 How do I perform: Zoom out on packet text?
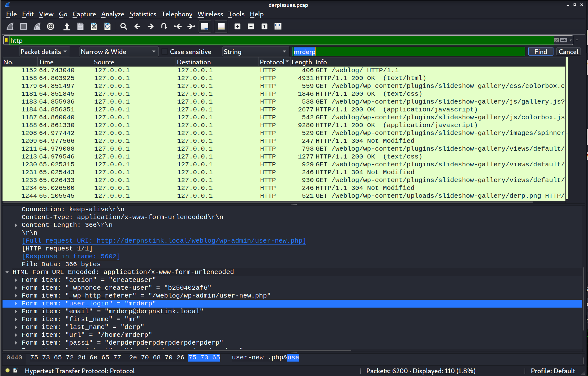(x=251, y=27)
